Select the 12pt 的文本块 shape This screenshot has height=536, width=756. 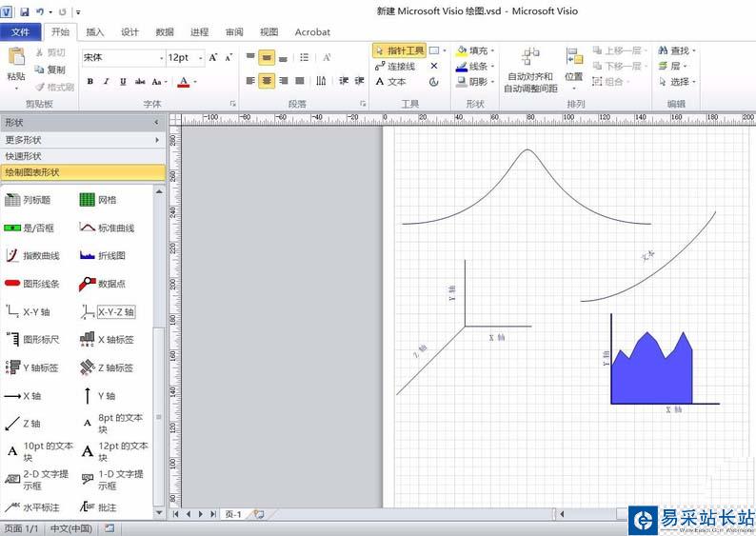click(115, 451)
